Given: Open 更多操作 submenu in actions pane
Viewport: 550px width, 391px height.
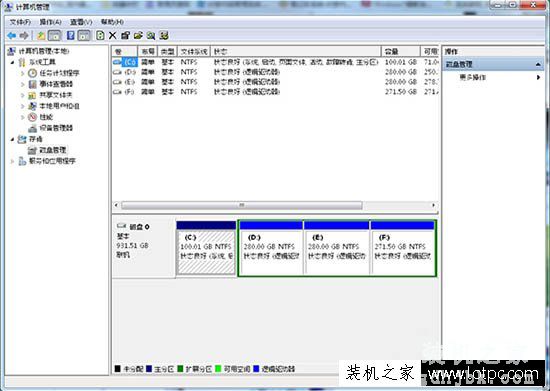Looking at the screenshot, I should click(494, 77).
